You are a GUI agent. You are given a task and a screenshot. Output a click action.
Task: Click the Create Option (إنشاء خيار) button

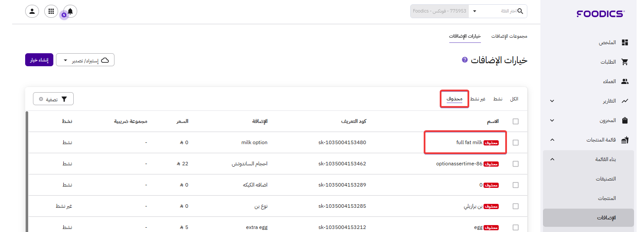(x=39, y=60)
